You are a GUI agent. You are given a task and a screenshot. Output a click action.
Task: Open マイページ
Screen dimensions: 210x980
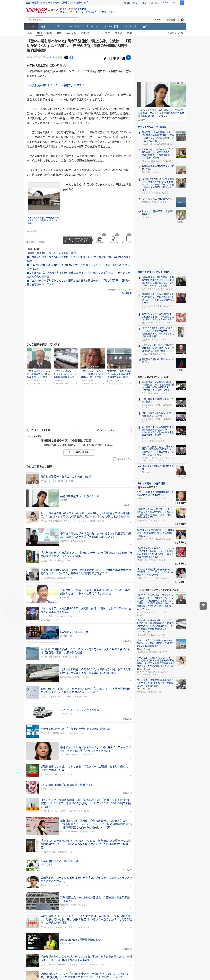(157, 20)
